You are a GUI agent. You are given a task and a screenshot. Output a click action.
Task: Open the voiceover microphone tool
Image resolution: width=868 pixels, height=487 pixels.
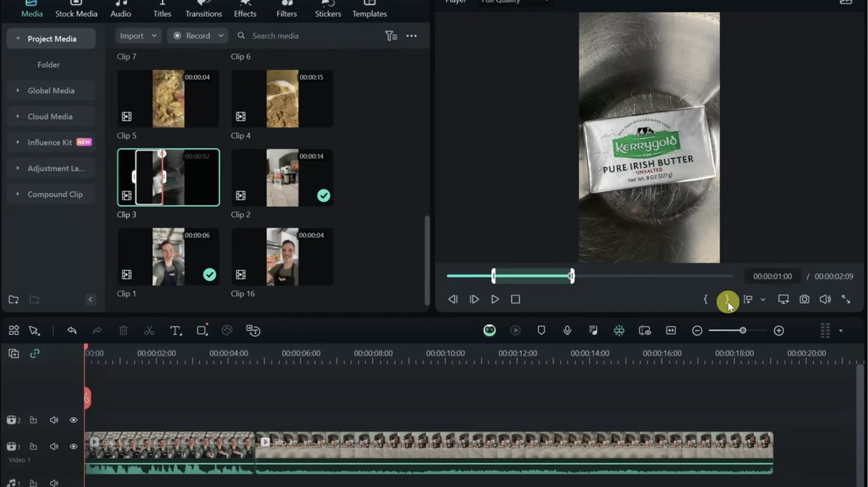pos(567,330)
